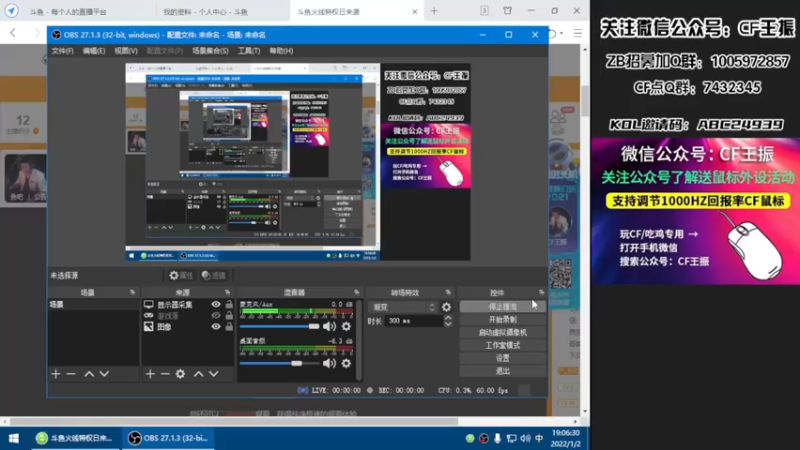Move the scene down in Scenes panel

[104, 374]
